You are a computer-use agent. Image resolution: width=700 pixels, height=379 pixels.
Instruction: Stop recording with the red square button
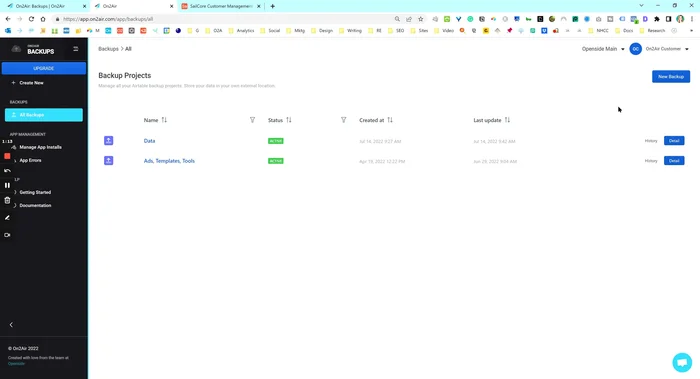7,156
